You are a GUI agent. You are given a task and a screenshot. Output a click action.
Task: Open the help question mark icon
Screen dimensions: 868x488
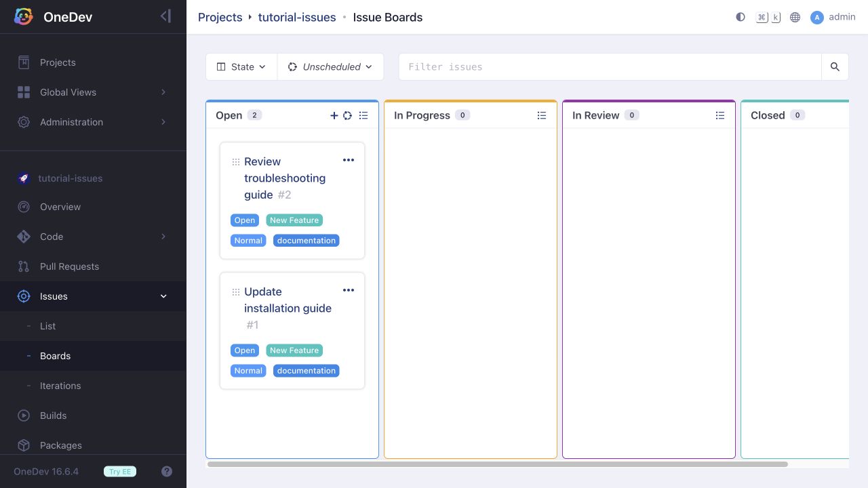click(x=167, y=472)
